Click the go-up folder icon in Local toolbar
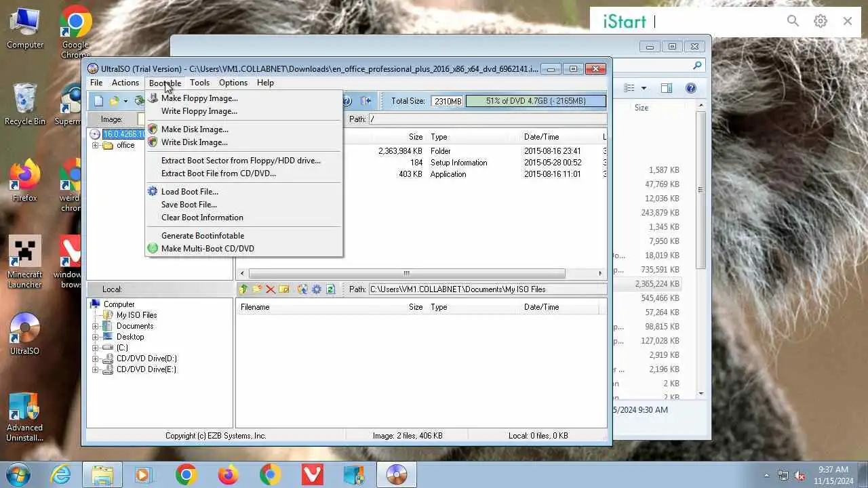The width and height of the screenshot is (868, 488). [x=243, y=289]
